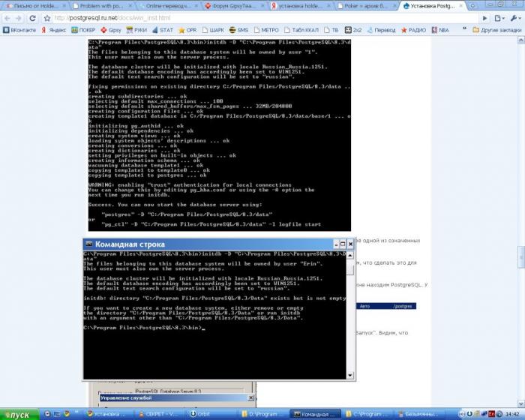Click the EN language indicator in tray
The height and width of the screenshot is (420, 525).
pyautogui.click(x=491, y=414)
